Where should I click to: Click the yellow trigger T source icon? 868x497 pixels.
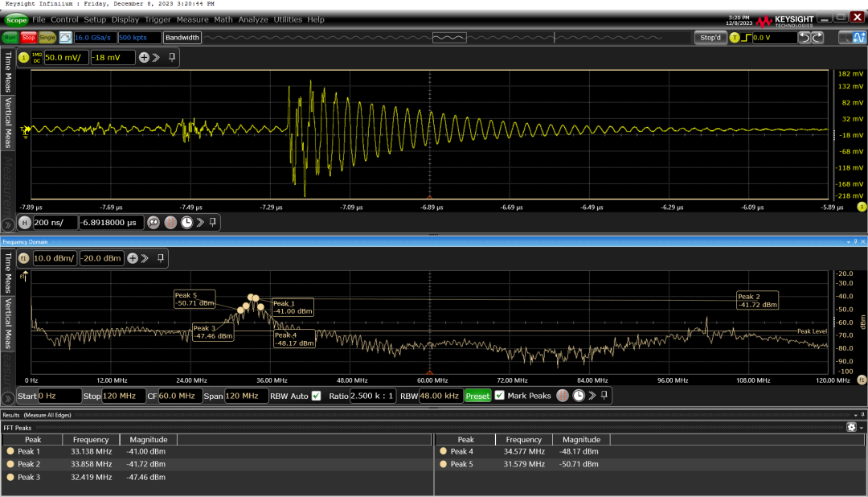point(734,38)
